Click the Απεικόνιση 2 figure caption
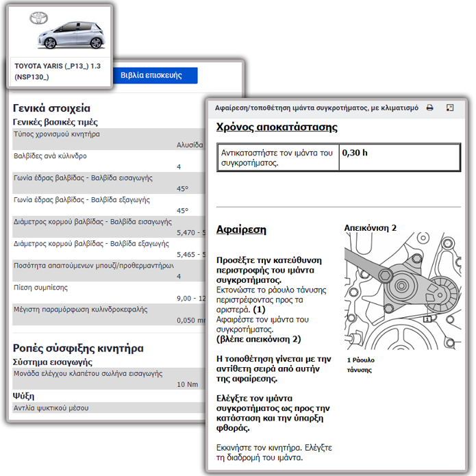This screenshot has height=476, width=476. pyautogui.click(x=370, y=227)
